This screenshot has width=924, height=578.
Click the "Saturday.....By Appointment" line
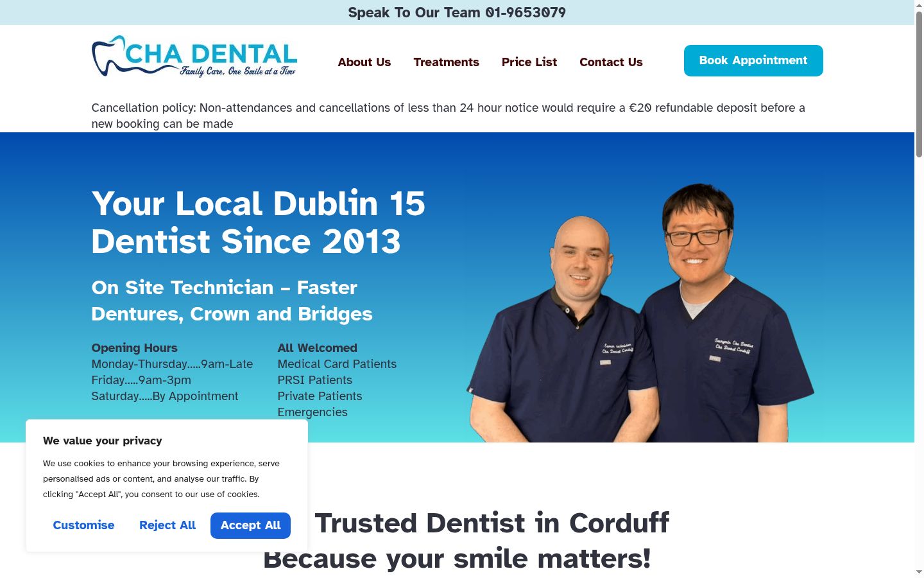click(x=165, y=396)
